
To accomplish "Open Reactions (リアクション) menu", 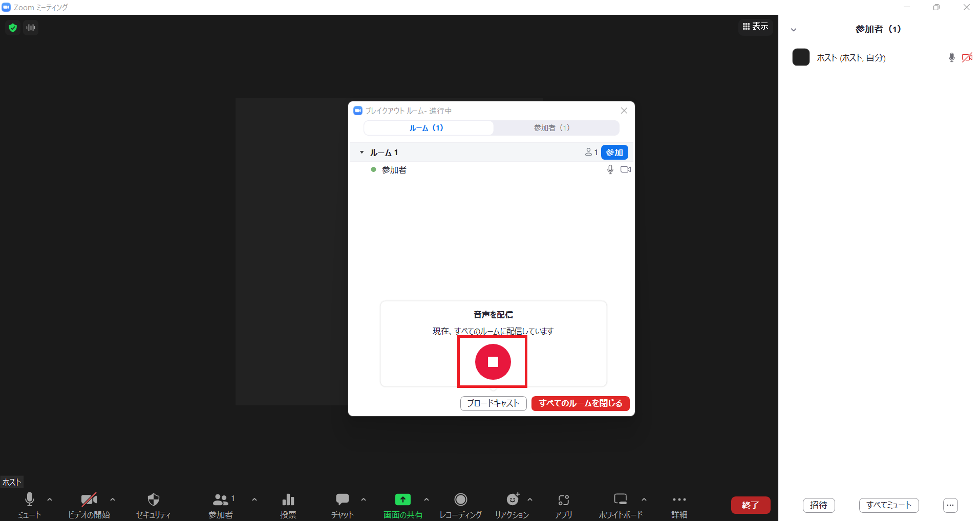I will (512, 500).
